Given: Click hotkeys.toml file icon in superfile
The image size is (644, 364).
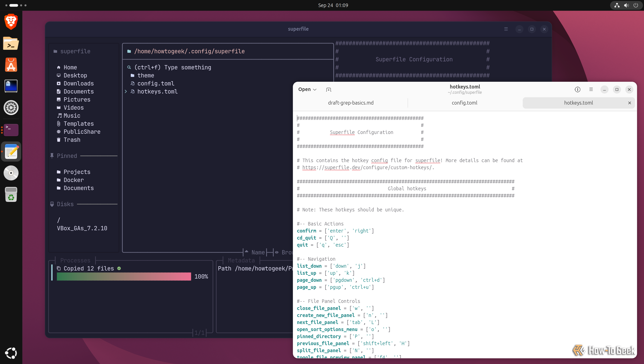Looking at the screenshot, I should pyautogui.click(x=132, y=92).
